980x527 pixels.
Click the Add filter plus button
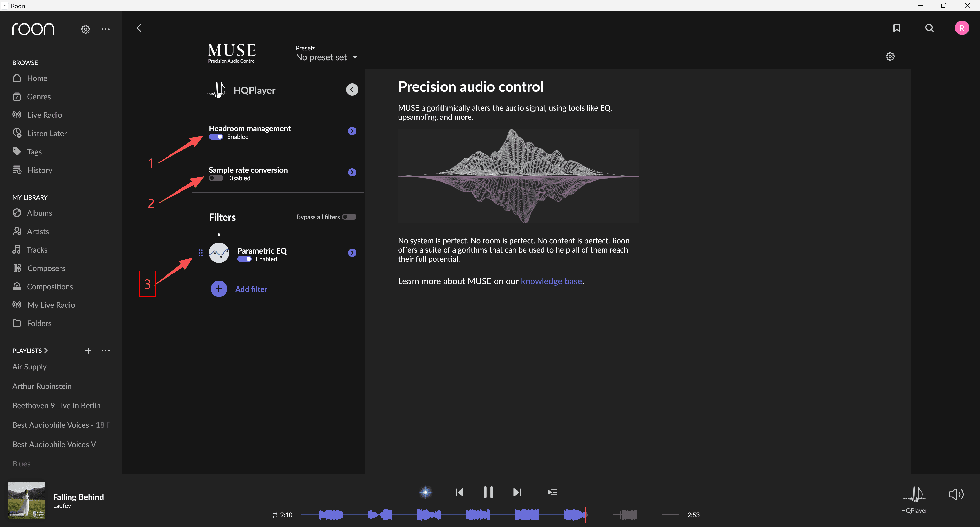tap(219, 289)
